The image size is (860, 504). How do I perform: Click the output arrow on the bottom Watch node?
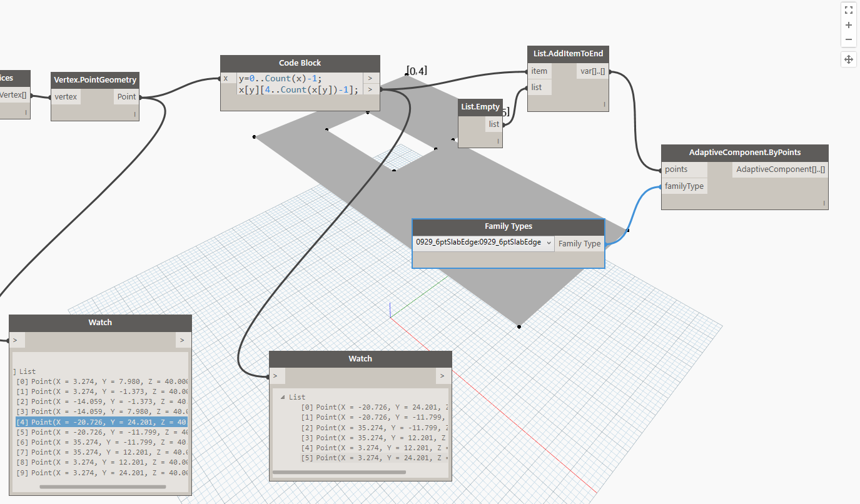[x=442, y=375]
